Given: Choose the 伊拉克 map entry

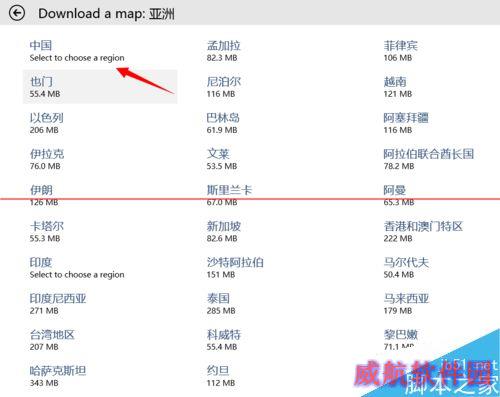Looking at the screenshot, I should coord(100,159).
